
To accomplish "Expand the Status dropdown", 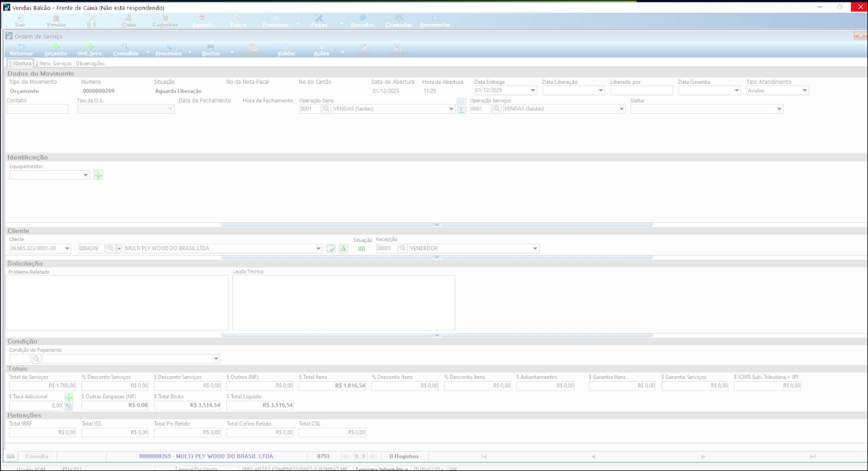I will [779, 109].
